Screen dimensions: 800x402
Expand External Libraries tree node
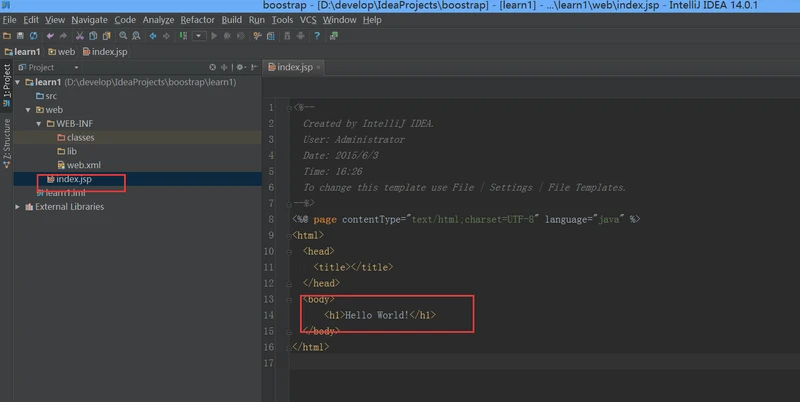17,207
